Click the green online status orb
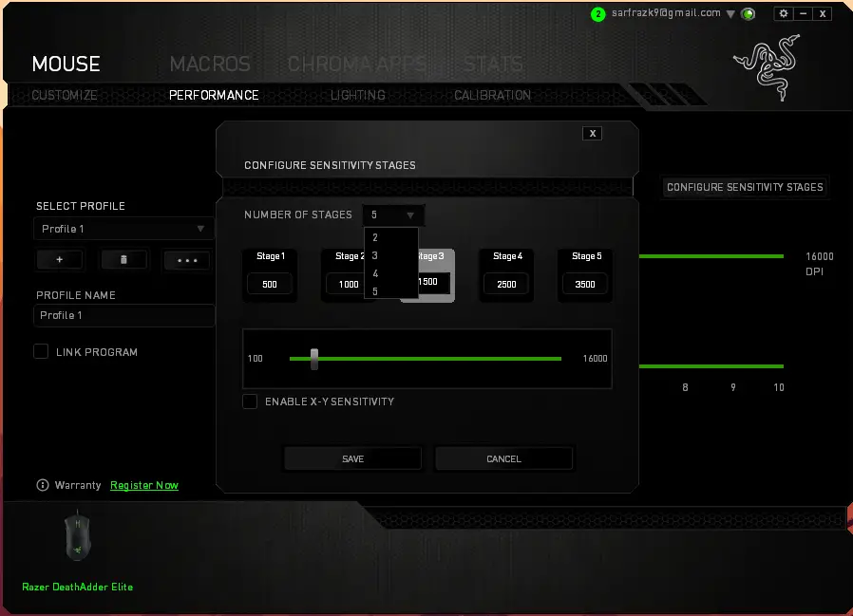 pyautogui.click(x=749, y=14)
